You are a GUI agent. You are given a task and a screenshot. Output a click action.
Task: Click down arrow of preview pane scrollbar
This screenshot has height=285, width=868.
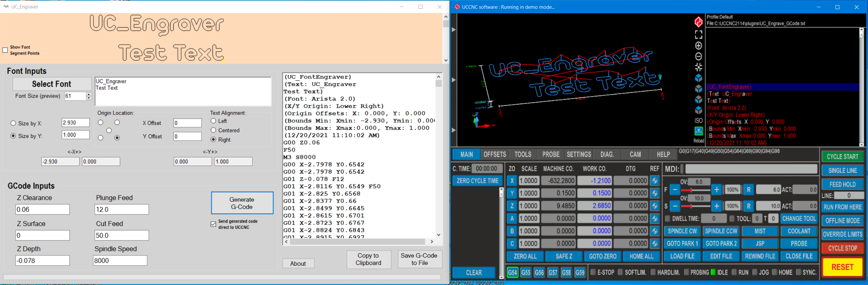[446, 61]
